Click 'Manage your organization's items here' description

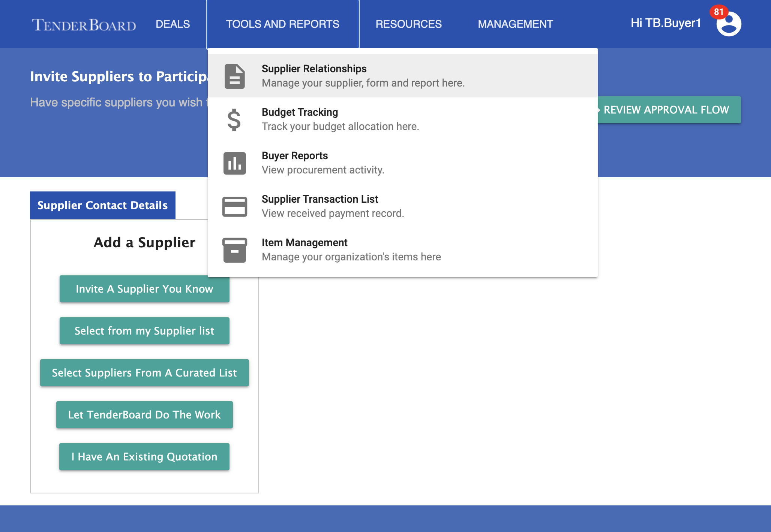click(351, 257)
